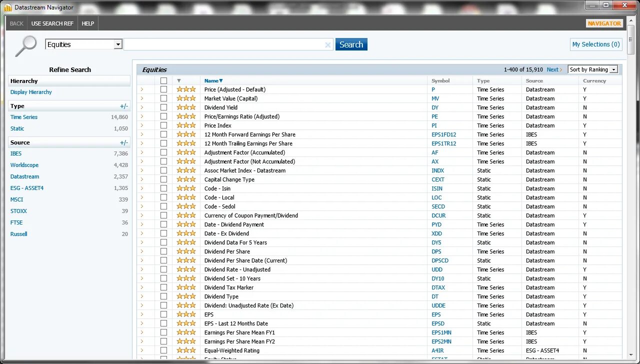Sort by the Symbol column header
This screenshot has width=640, height=364.
440,80
